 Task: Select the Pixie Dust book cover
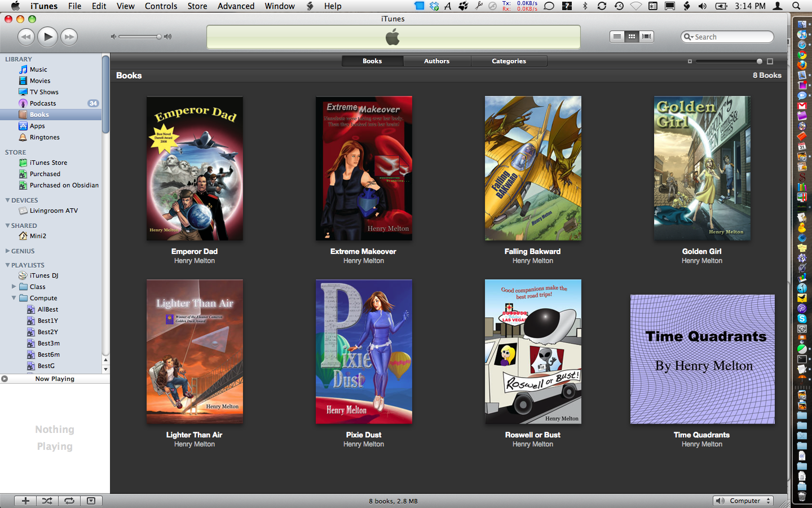364,352
